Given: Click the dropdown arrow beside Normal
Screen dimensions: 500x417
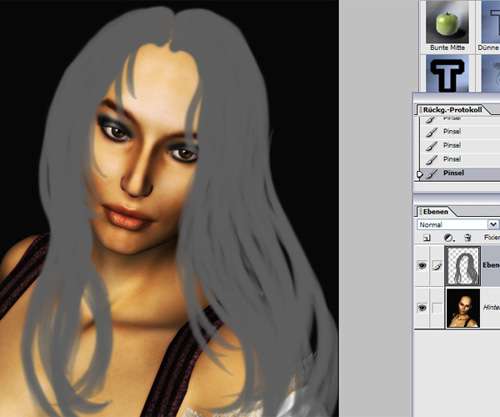Looking at the screenshot, I should click(493, 225).
